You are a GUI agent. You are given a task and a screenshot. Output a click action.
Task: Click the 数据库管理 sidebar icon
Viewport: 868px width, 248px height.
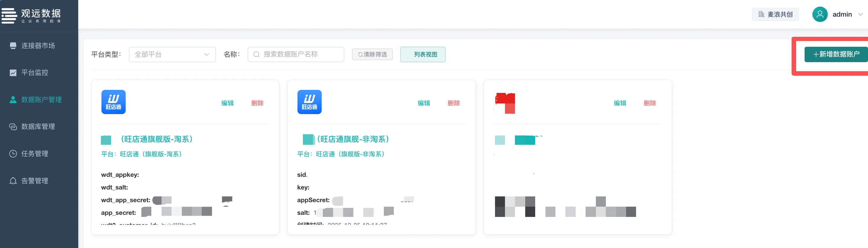click(x=13, y=126)
